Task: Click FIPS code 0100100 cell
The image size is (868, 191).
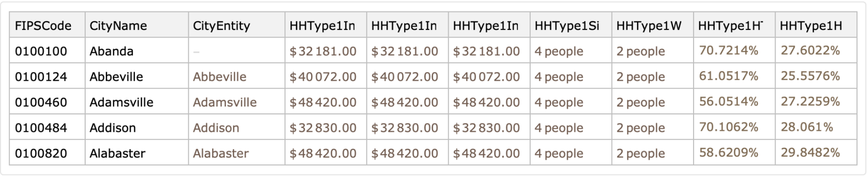Action: (41, 51)
